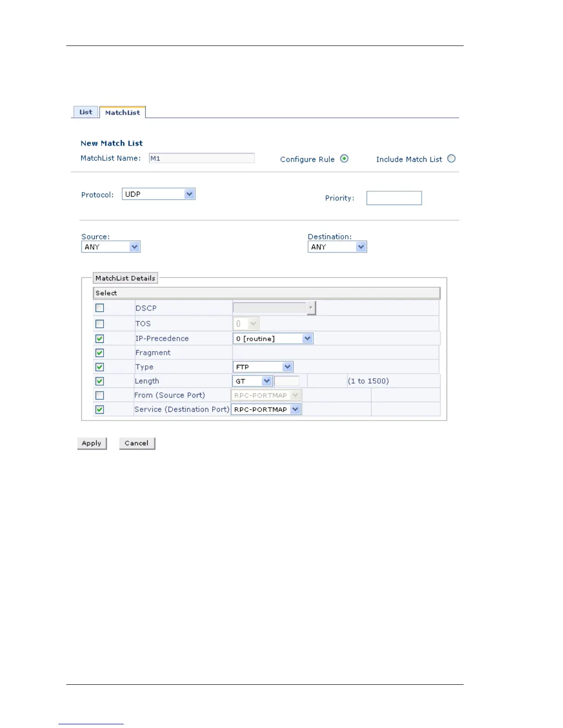The image size is (563, 728).
Task: Open the DSCP value dropdown
Action: click(x=274, y=308)
